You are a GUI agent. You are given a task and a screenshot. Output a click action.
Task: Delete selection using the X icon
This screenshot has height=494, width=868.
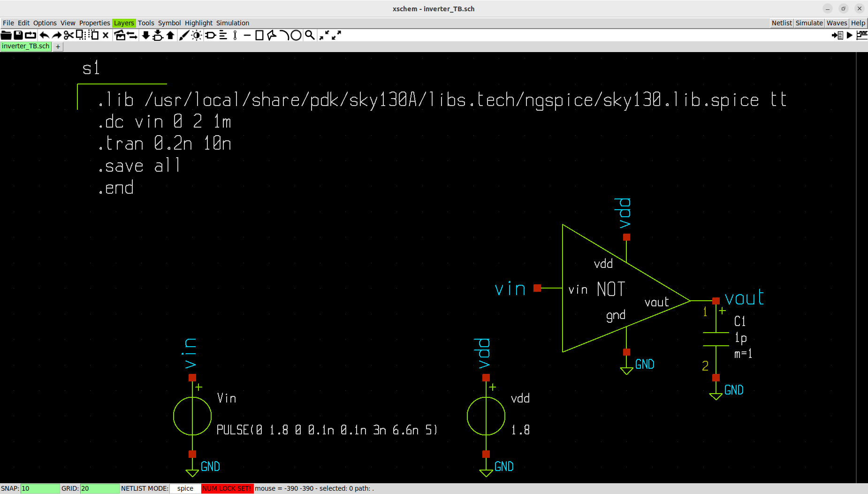105,35
